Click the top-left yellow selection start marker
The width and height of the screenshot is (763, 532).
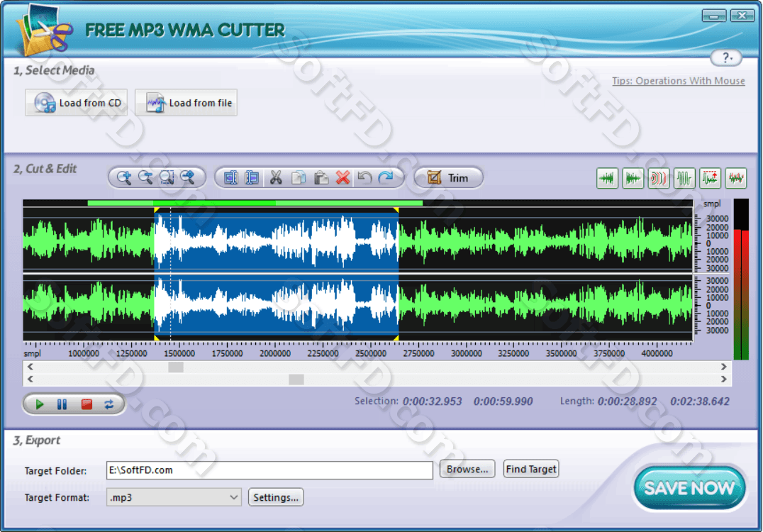[156, 210]
